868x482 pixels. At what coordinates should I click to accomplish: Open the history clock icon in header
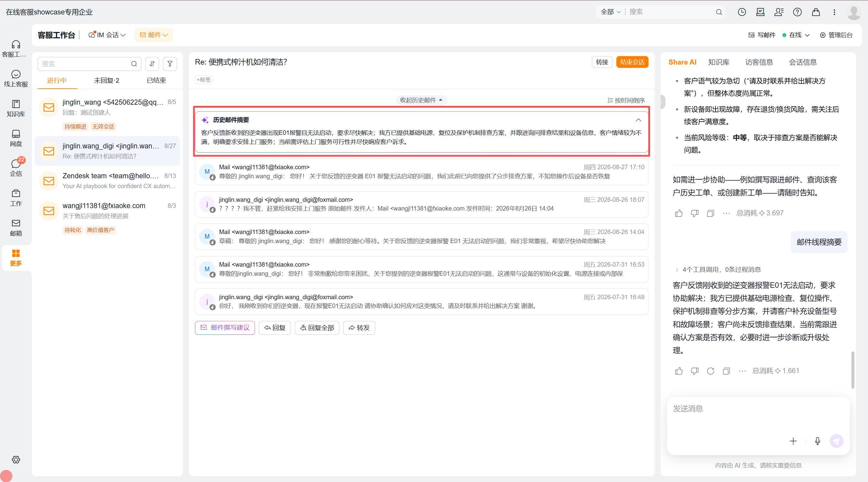pos(742,12)
